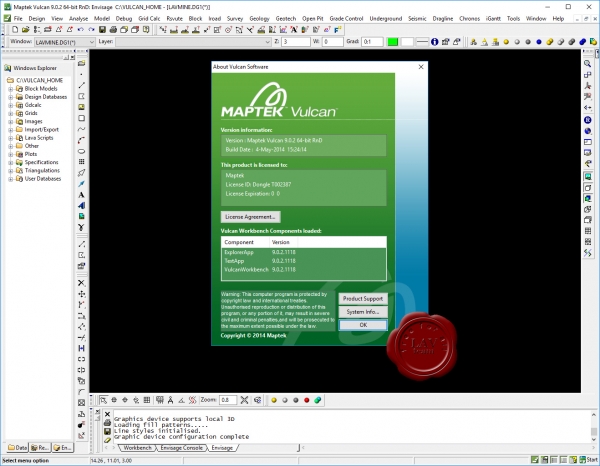This screenshot has height=466, width=600.
Task: Click the printer icon in top toolbar
Action: (x=113, y=29)
